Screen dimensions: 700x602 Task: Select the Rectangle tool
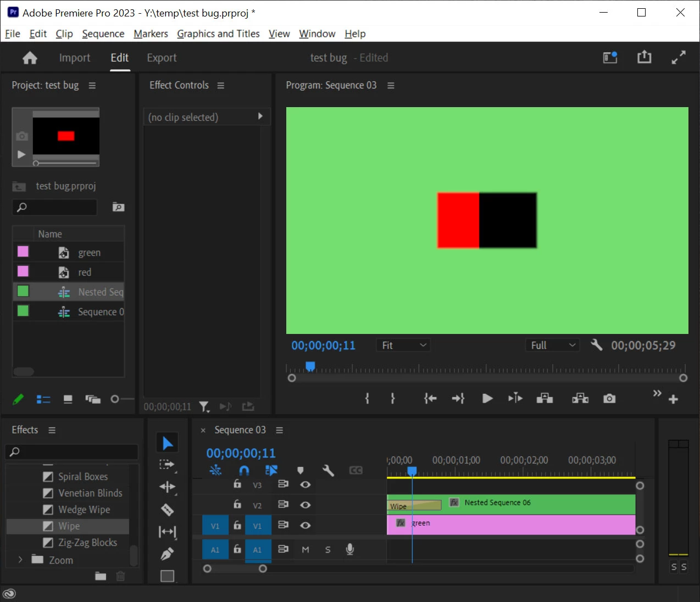point(167,576)
